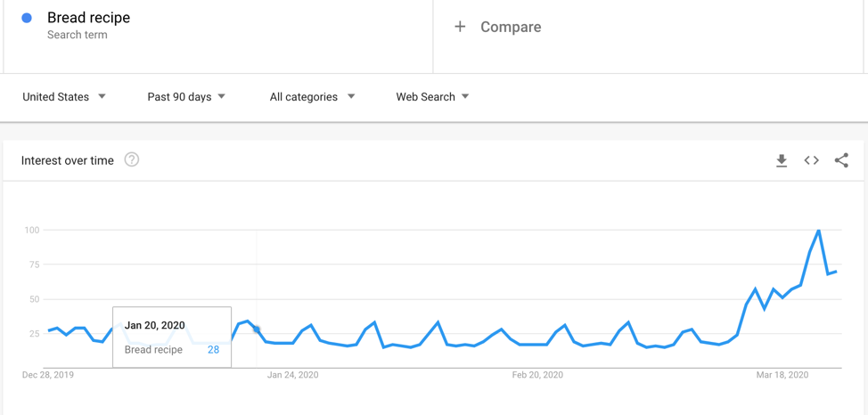The image size is (868, 415).
Task: Click the trend line peak at 100
Action: 818,231
